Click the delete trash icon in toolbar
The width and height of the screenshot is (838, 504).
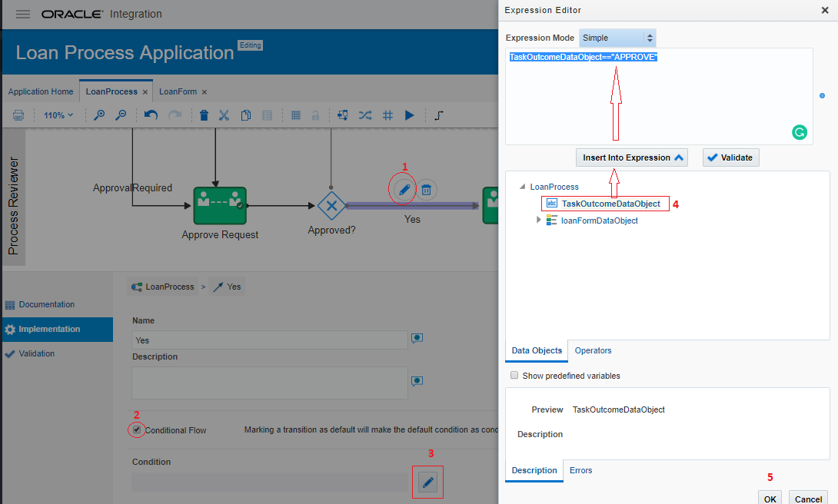[x=204, y=115]
